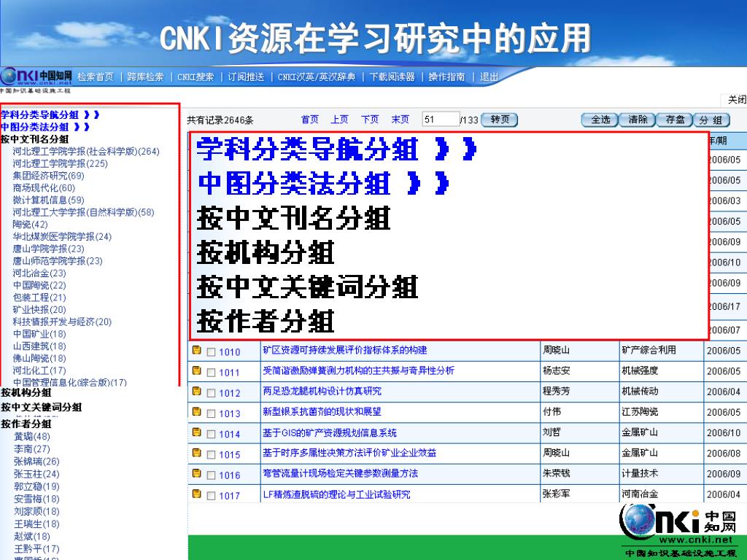The image size is (747, 560).
Task: Check the box for record 1017
Action: click(211, 496)
